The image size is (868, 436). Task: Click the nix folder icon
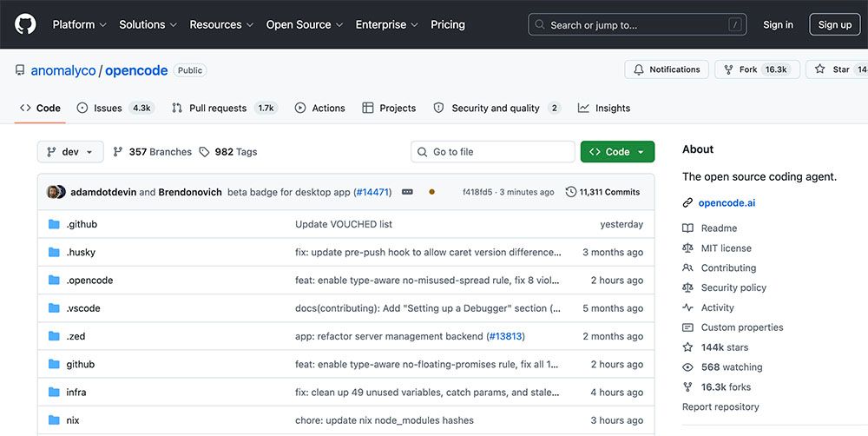click(x=54, y=420)
